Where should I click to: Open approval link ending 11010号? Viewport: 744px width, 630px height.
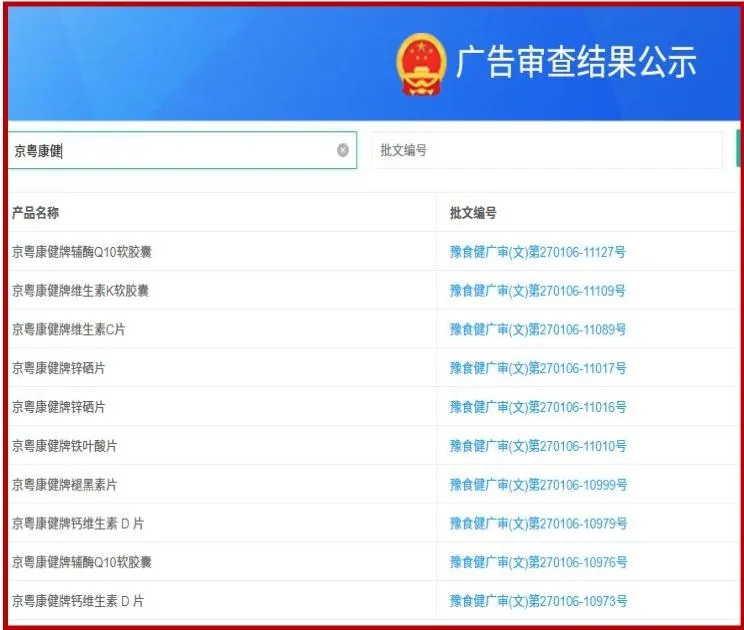[538, 445]
